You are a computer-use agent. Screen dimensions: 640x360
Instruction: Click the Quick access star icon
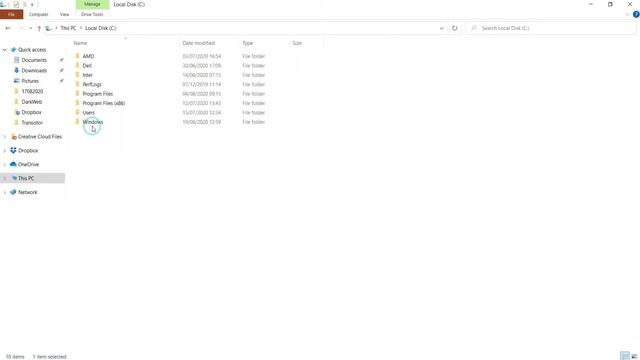(x=13, y=50)
